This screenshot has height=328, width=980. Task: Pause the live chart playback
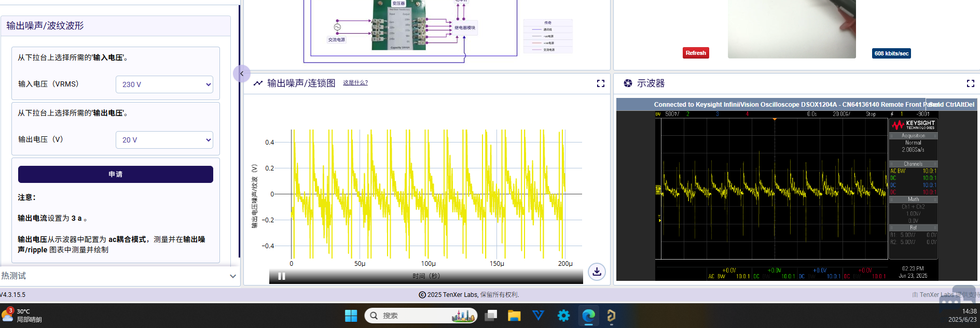(282, 276)
